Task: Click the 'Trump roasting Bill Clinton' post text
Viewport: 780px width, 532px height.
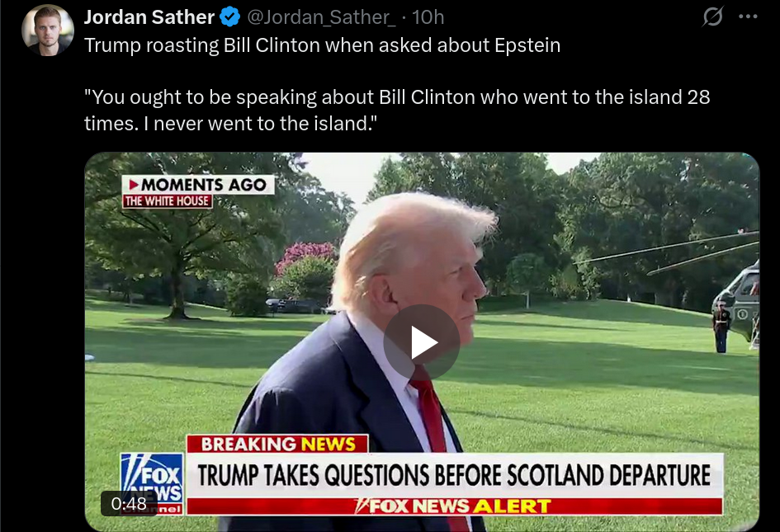Action: click(x=322, y=45)
